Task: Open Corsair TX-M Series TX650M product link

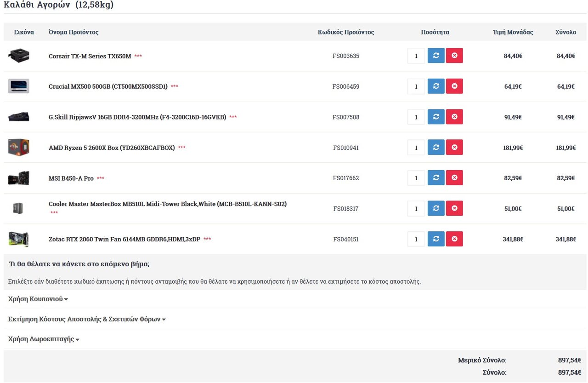Action: click(x=90, y=56)
